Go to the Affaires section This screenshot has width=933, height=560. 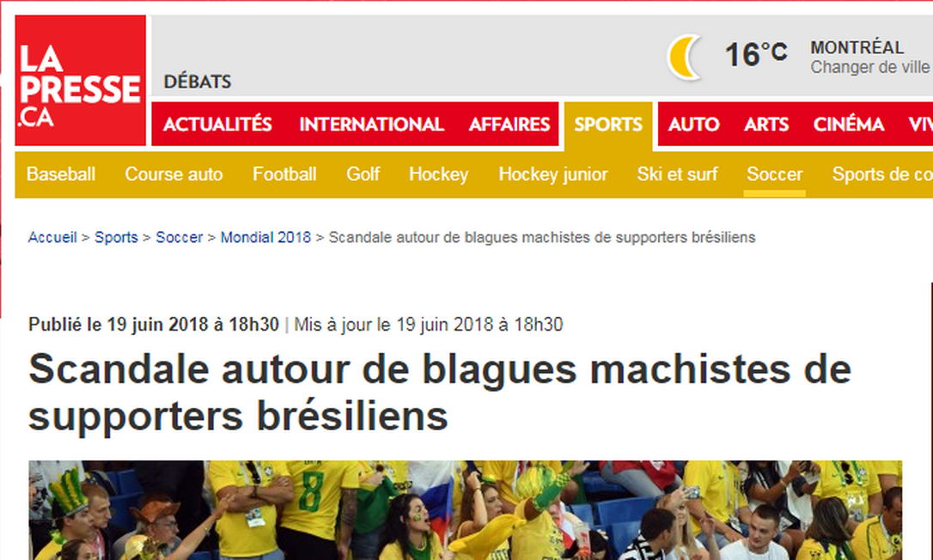click(509, 125)
